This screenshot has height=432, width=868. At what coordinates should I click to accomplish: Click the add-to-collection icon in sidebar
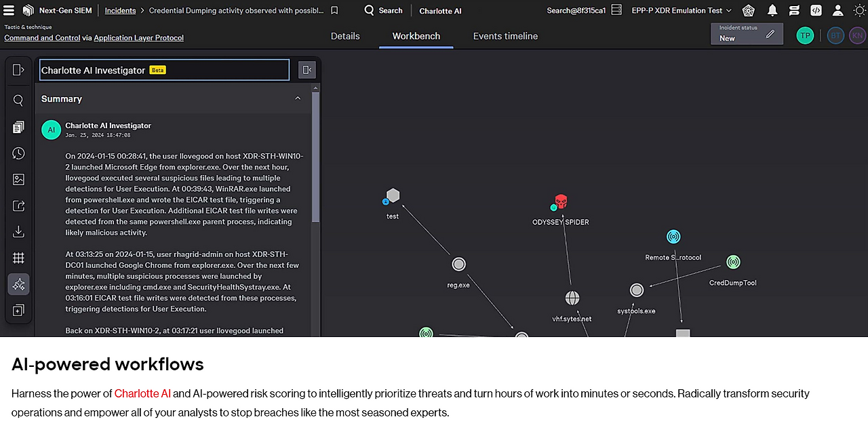[18, 311]
